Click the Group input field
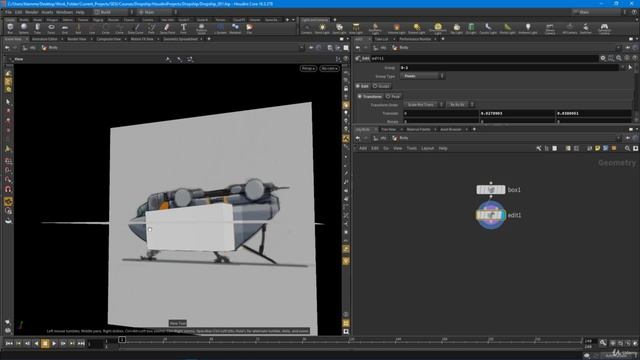This screenshot has height=360, width=640. click(509, 67)
